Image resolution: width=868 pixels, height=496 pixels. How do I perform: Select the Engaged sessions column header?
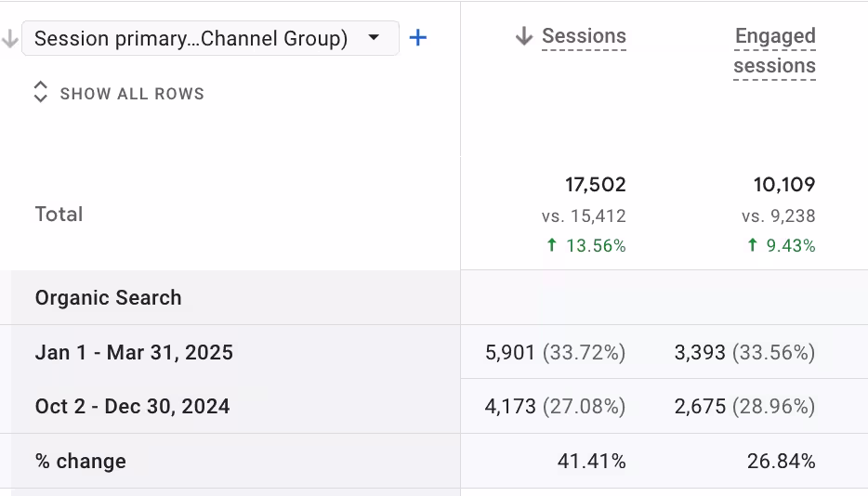pyautogui.click(x=774, y=51)
